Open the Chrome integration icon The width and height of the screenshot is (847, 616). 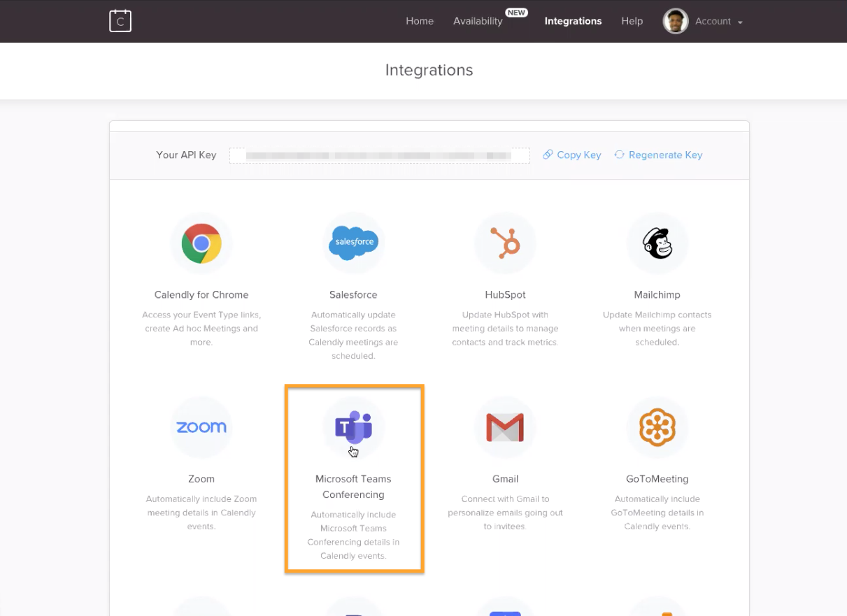coord(201,243)
